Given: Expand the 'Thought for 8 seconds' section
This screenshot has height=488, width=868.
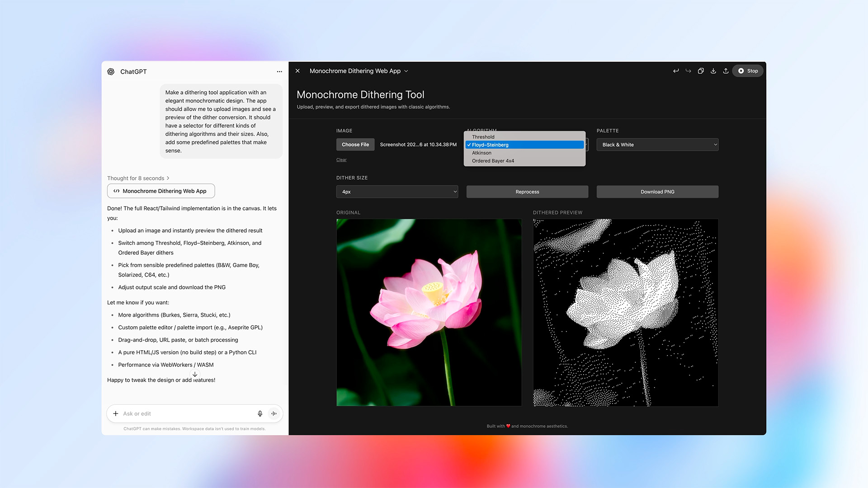Looking at the screenshot, I should pos(138,178).
